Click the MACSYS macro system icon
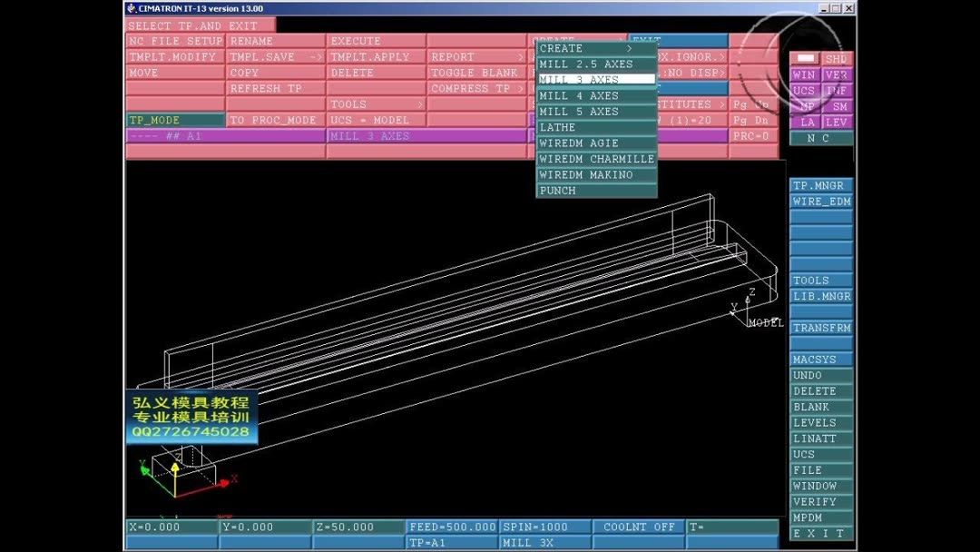980x552 pixels. click(x=819, y=358)
